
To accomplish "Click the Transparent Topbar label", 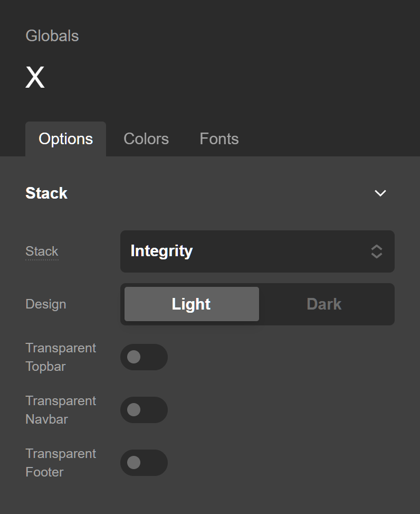I will [x=61, y=357].
